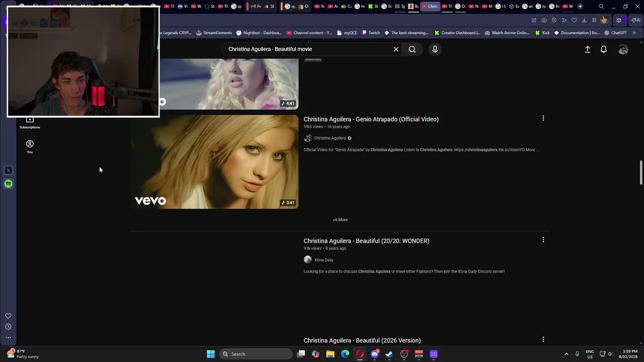Open options for Beautiful (2026 Version) video
The height and width of the screenshot is (362, 644).
(x=543, y=339)
